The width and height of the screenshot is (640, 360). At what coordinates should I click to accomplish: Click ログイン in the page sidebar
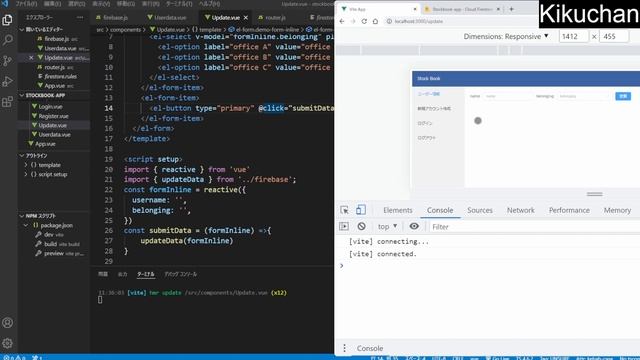[425, 123]
